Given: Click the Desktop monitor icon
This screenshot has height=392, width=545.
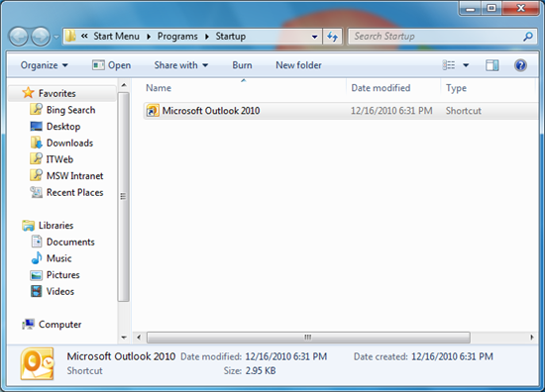Looking at the screenshot, I should click(x=36, y=126).
